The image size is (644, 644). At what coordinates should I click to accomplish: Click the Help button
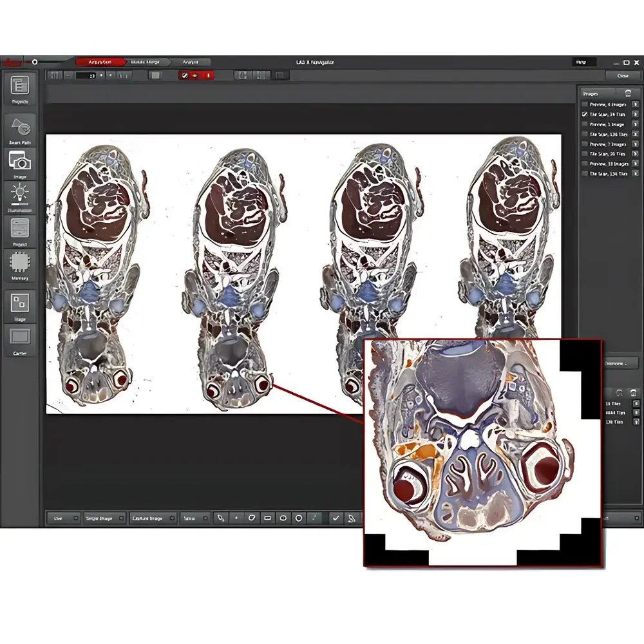pos(581,62)
